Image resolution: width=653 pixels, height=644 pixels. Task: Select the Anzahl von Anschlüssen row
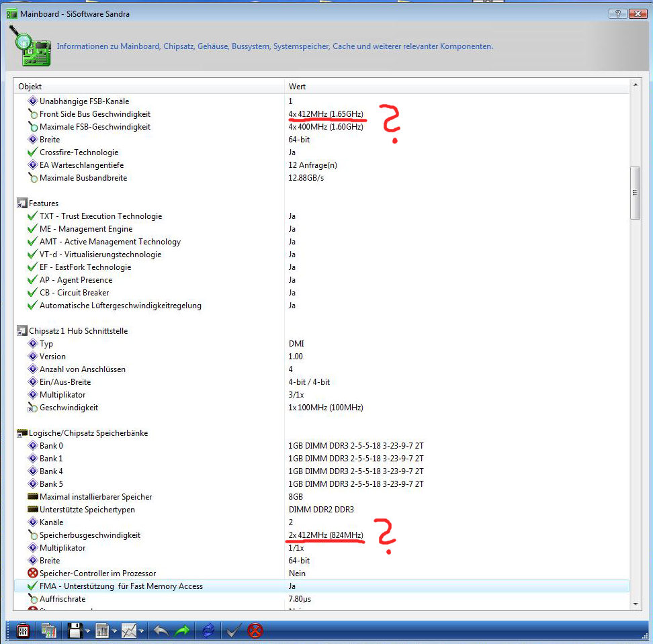tap(322, 369)
